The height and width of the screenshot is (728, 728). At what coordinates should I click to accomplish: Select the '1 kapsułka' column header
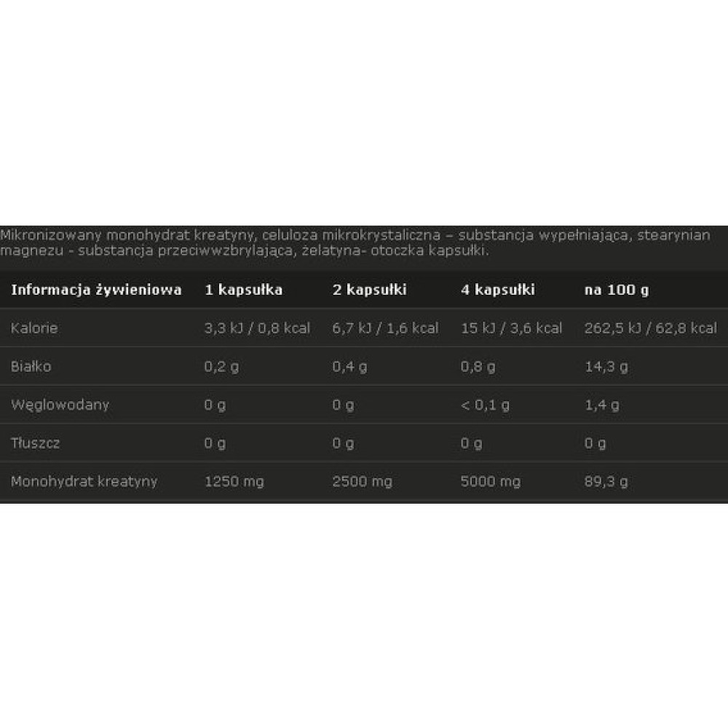click(243, 290)
